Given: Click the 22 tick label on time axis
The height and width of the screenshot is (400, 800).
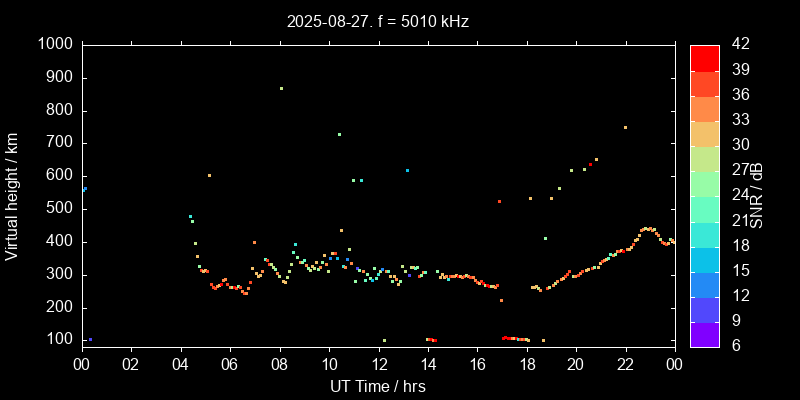Looking at the screenshot, I should tap(626, 364).
